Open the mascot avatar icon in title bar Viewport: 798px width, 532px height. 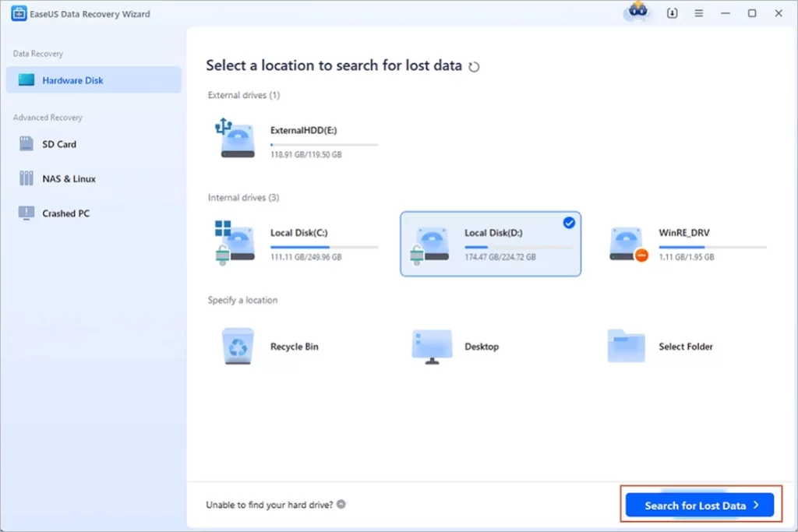[x=637, y=12]
